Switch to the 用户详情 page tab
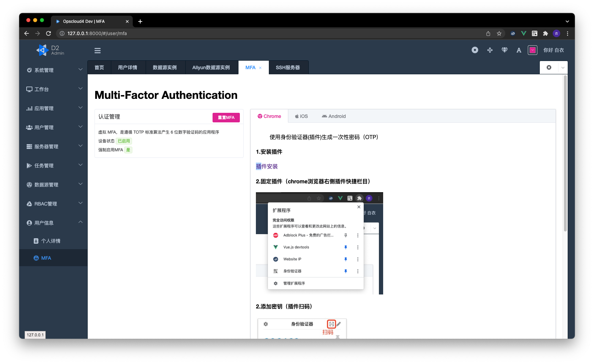This screenshot has width=594, height=364. tap(128, 67)
